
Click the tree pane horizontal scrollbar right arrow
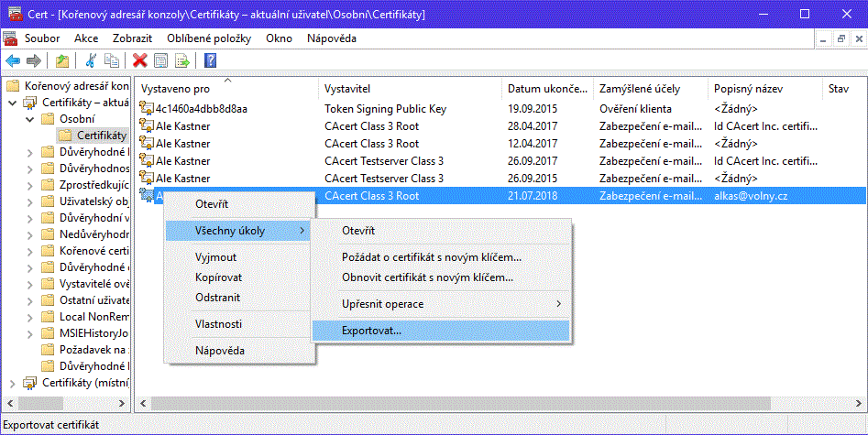coord(123,403)
